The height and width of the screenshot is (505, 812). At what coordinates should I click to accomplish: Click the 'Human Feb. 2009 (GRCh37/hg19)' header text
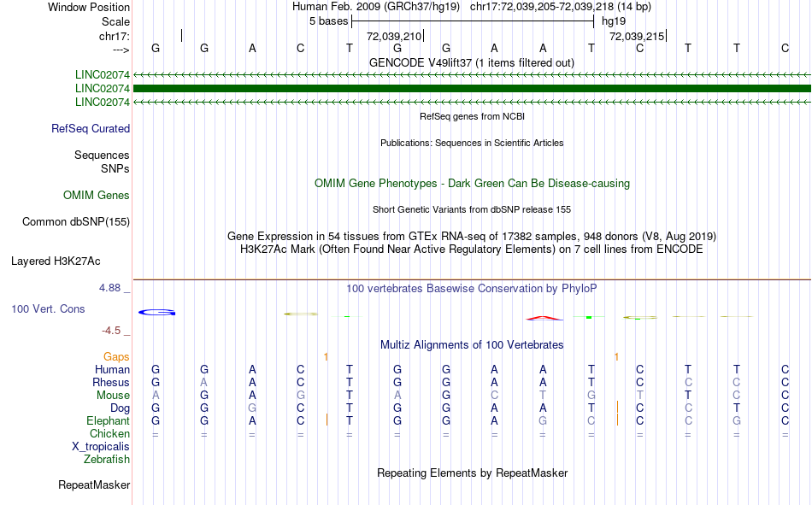(x=376, y=7)
